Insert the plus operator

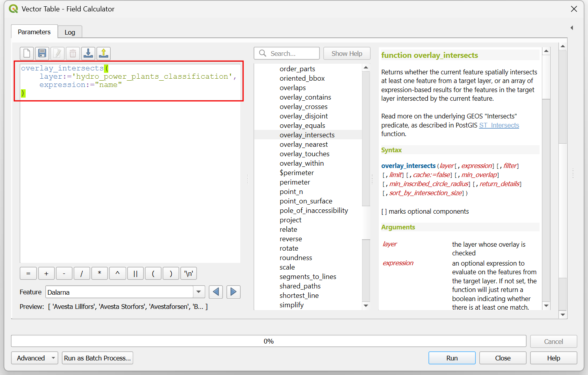coord(46,273)
